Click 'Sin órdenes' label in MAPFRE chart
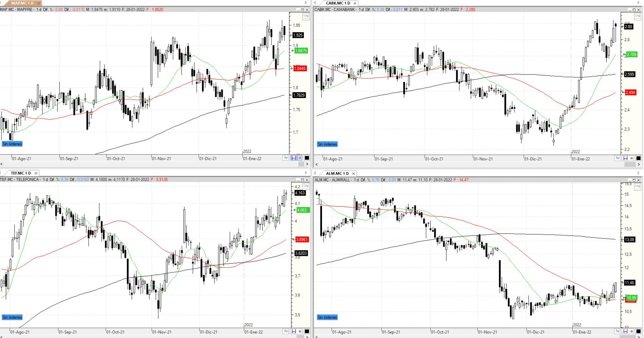 click(x=12, y=144)
